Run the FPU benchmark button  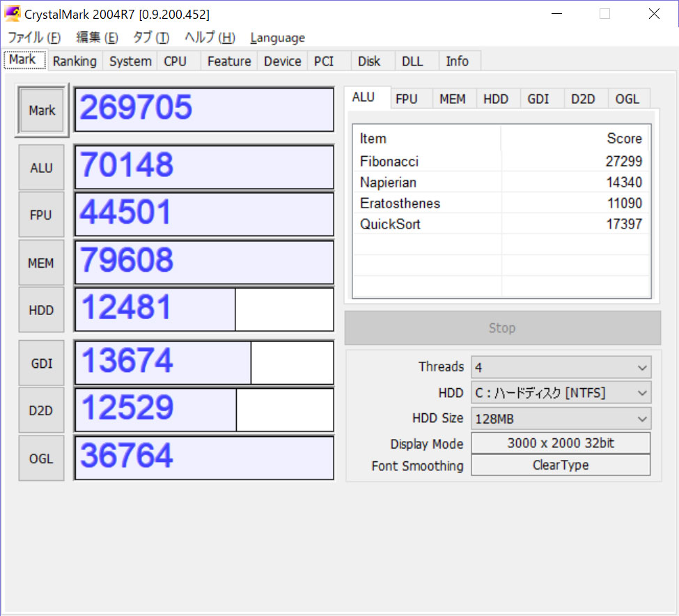coord(41,215)
